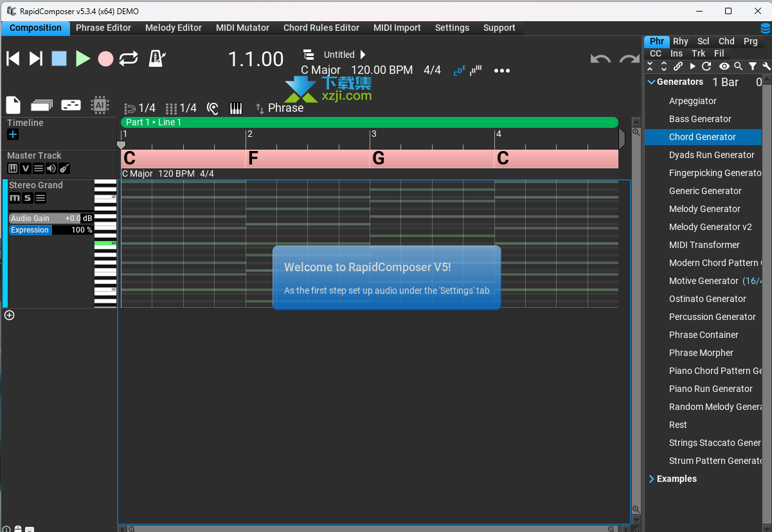
Task: Click the Master Track V icon
Action: pyautogui.click(x=26, y=168)
